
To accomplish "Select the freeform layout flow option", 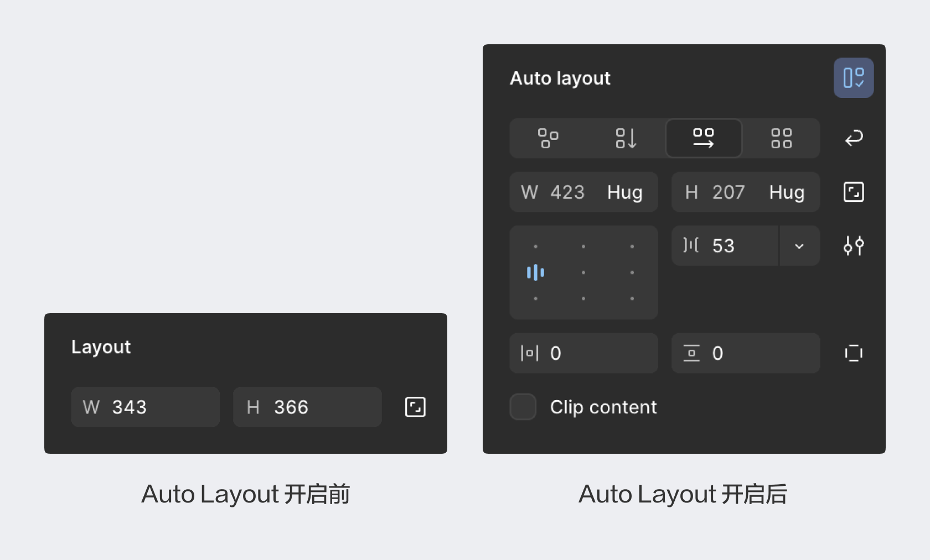I will pos(548,138).
